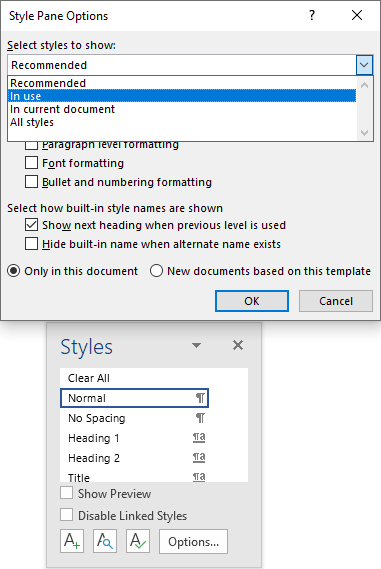Viewport: 381px width, 569px height.
Task: Open Options... in Styles pane
Action: (193, 541)
